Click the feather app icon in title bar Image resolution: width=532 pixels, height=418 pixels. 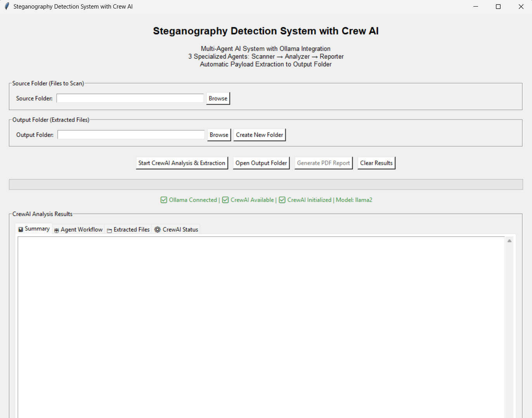coord(7,7)
